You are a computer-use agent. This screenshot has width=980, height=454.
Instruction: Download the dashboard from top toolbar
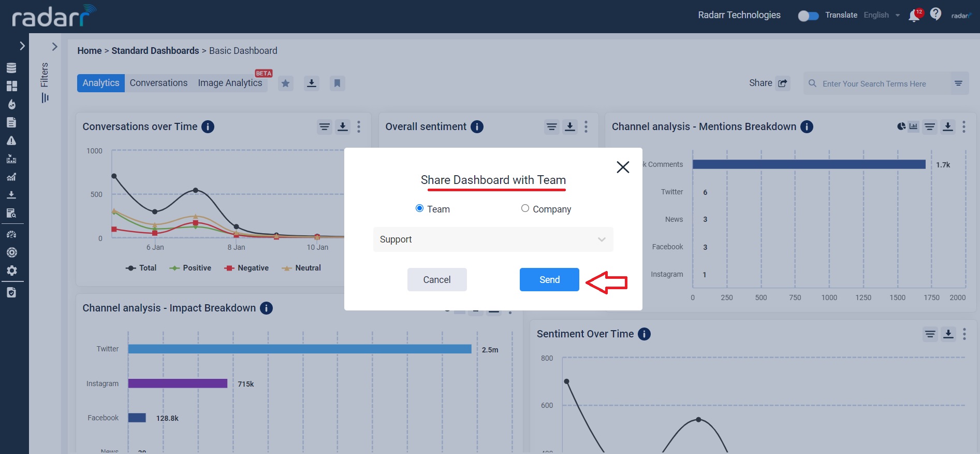[x=311, y=83]
